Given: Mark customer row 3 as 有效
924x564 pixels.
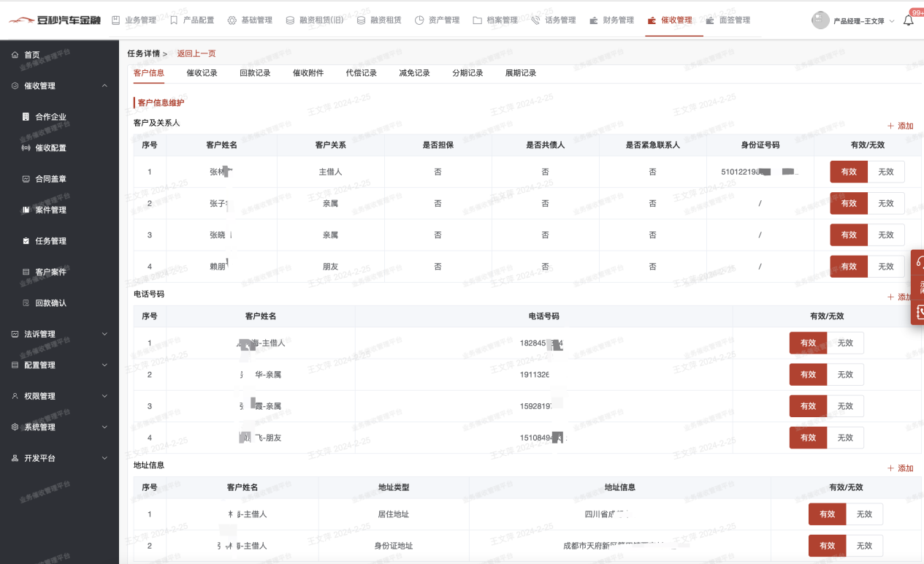Looking at the screenshot, I should [x=848, y=235].
